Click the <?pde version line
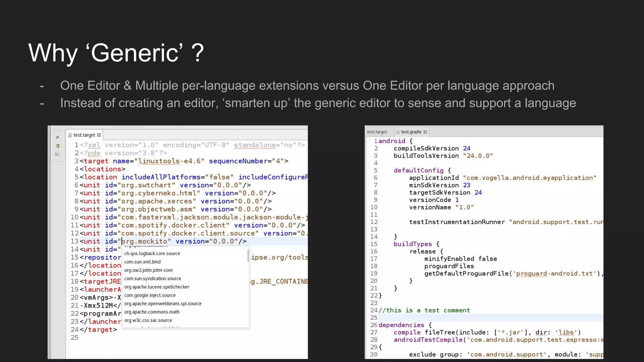The width and height of the screenshot is (644, 362). coord(123,153)
